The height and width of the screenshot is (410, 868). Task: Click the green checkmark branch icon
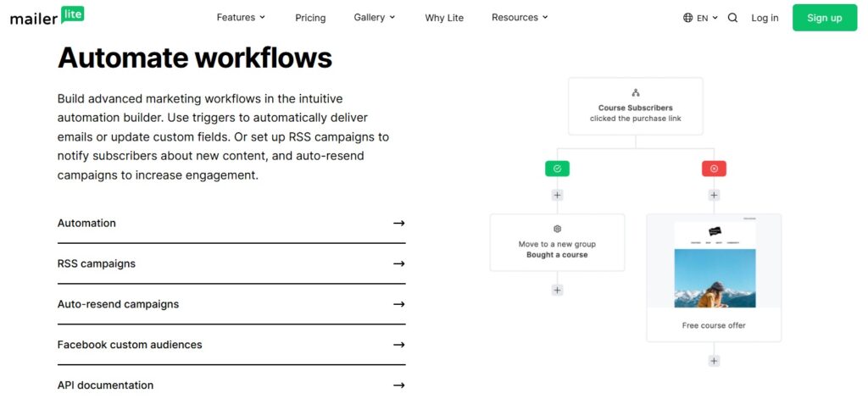pyautogui.click(x=557, y=169)
